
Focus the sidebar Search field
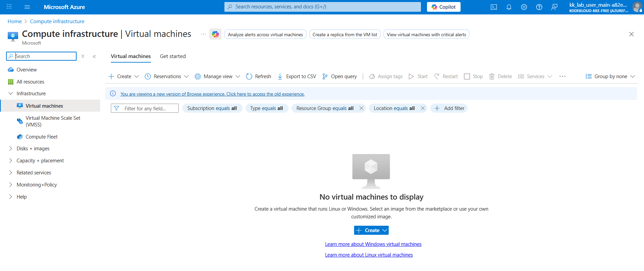tap(41, 56)
